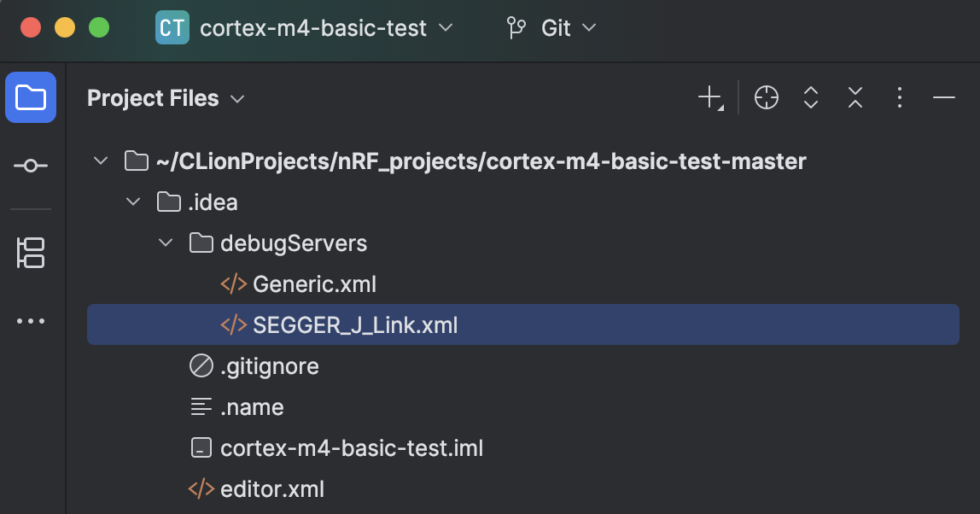Toggle the Project tool window folder icon
Image resolution: width=980 pixels, height=514 pixels.
[x=30, y=97]
